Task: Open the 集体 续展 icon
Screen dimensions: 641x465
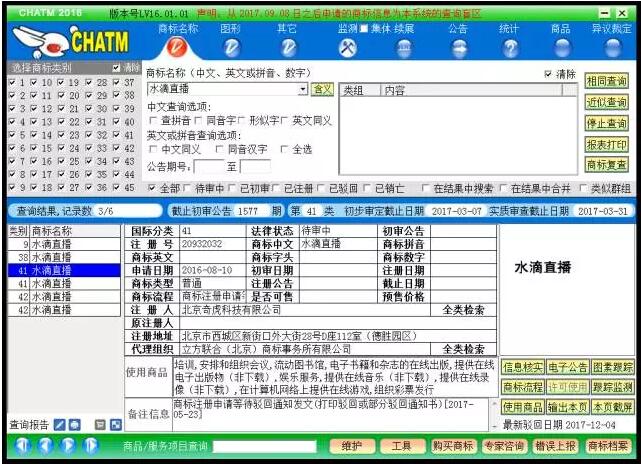Action: (404, 48)
